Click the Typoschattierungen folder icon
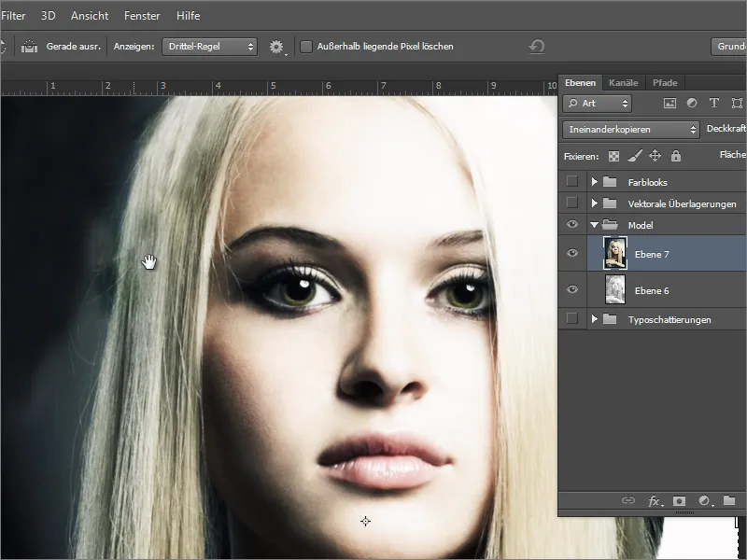The height and width of the screenshot is (560, 747). pyautogui.click(x=610, y=318)
